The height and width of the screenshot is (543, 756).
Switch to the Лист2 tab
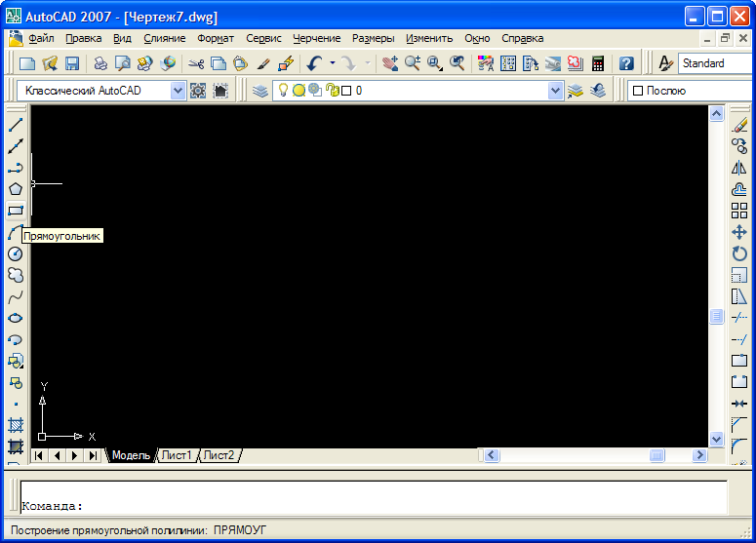coord(219,455)
